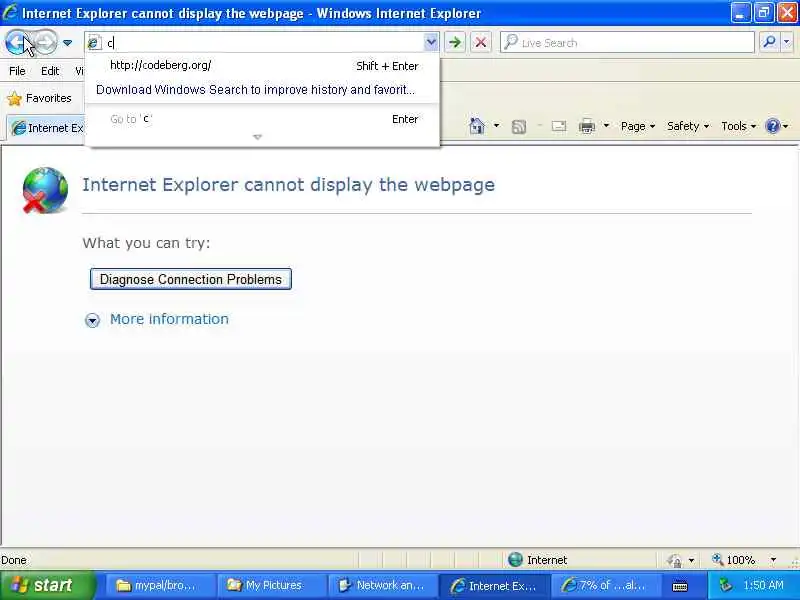Click the network connection tray icon
This screenshot has width=800, height=600.
coord(725,585)
